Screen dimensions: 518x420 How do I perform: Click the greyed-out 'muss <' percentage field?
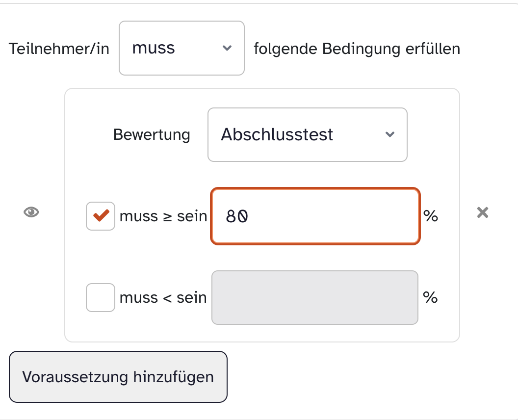(x=314, y=297)
